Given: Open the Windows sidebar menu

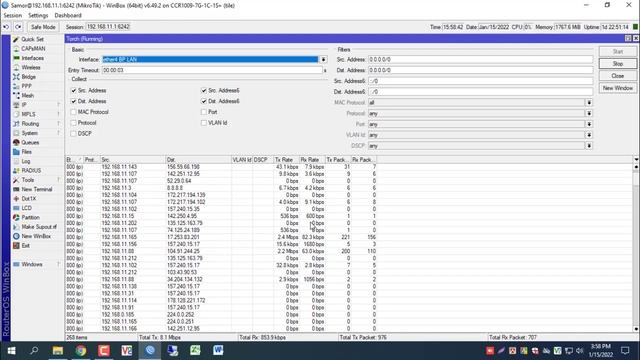Looking at the screenshot, I should 37,264.
